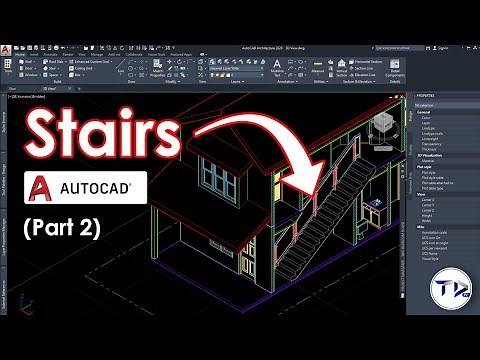Select the Space tool
Viewport: 480px width, 360px height.
click(x=51, y=75)
